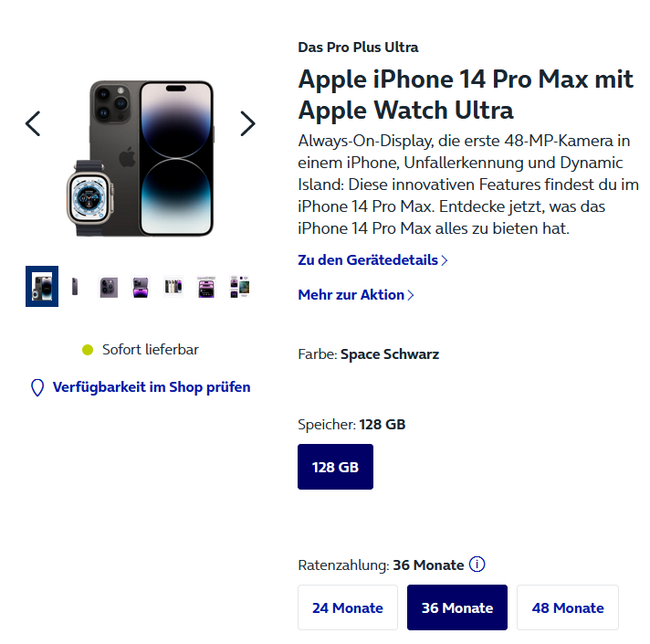
Task: Advance to next product image arrow
Action: 247,123
